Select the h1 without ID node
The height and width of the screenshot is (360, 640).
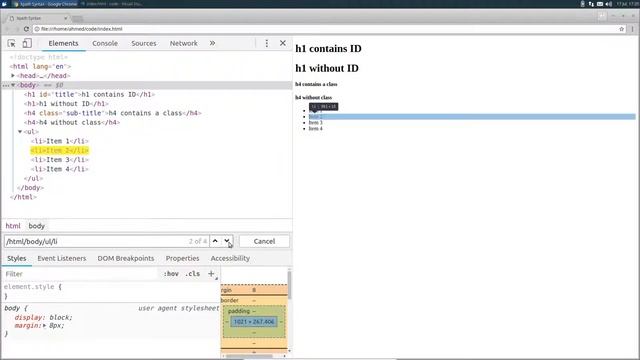66,104
